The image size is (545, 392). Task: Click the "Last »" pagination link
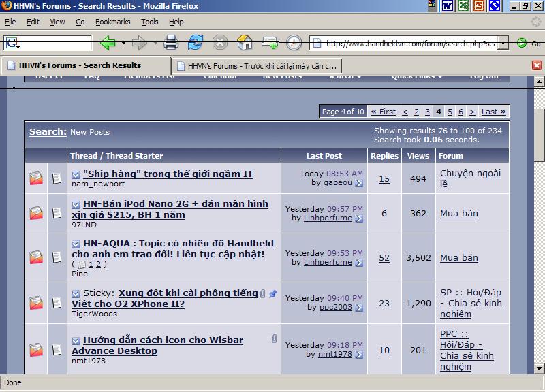pyautogui.click(x=493, y=112)
